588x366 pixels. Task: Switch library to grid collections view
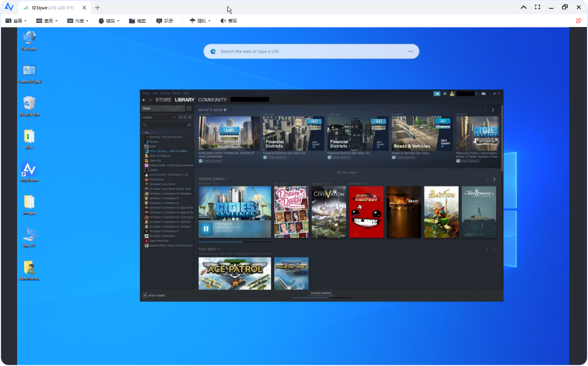click(189, 109)
